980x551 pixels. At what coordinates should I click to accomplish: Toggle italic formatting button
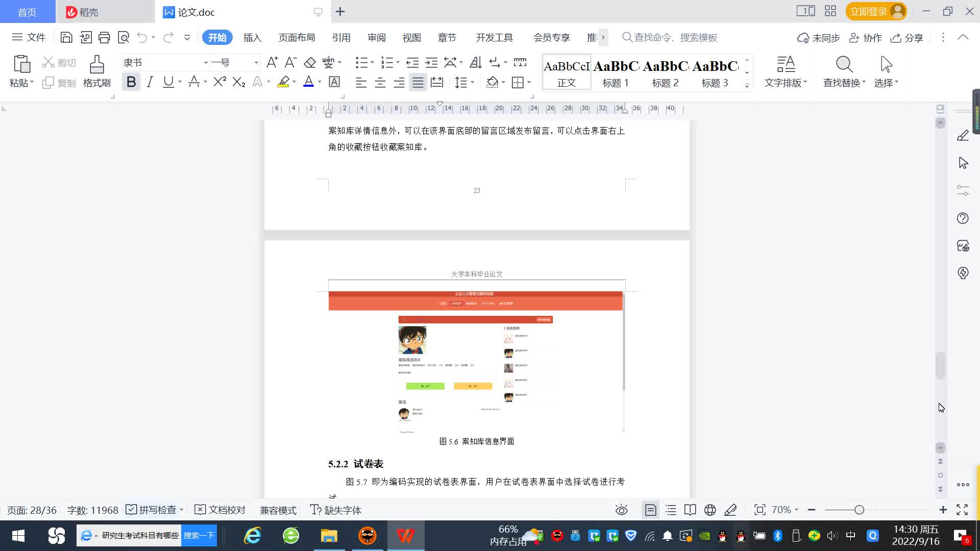click(x=150, y=82)
